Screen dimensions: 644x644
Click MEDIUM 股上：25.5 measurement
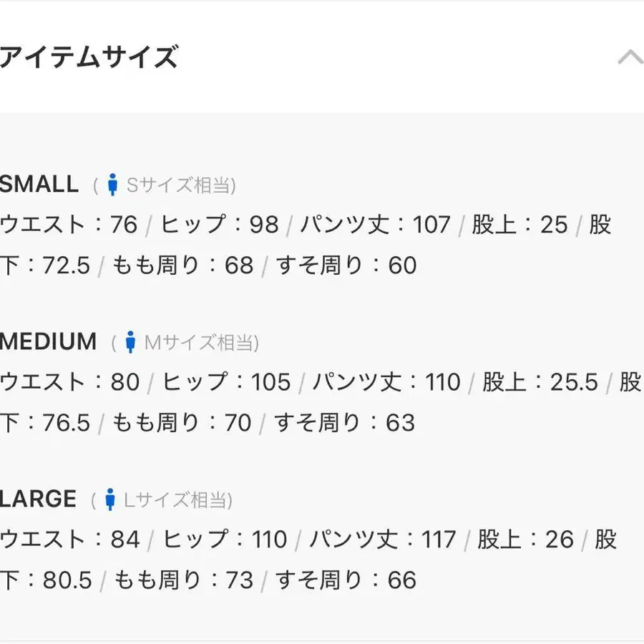(540, 382)
